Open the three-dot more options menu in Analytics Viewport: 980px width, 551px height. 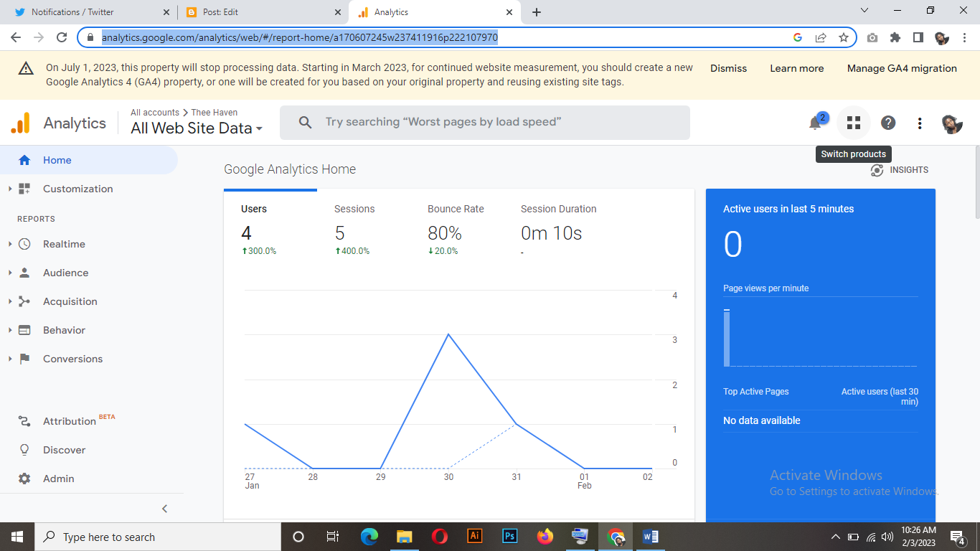coord(920,123)
